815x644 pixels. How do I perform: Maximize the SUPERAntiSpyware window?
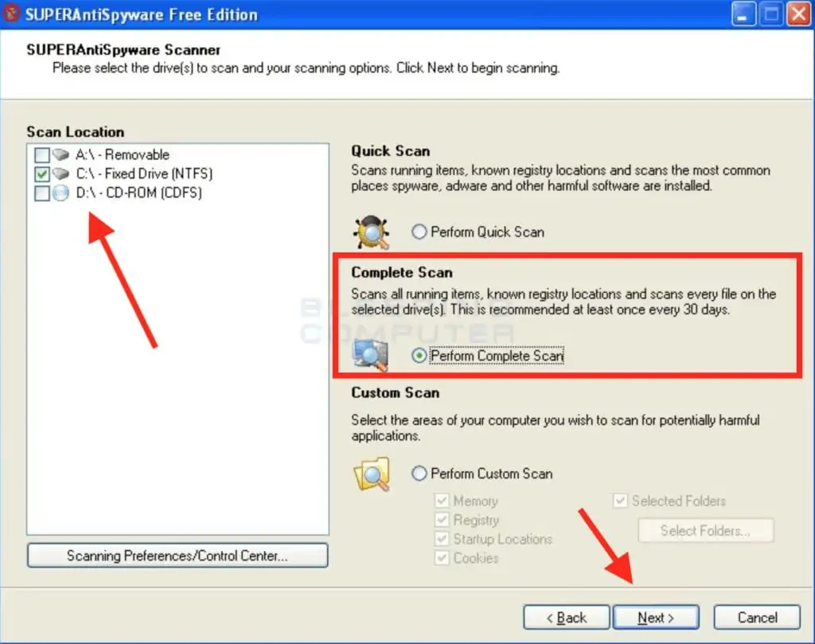[x=771, y=14]
